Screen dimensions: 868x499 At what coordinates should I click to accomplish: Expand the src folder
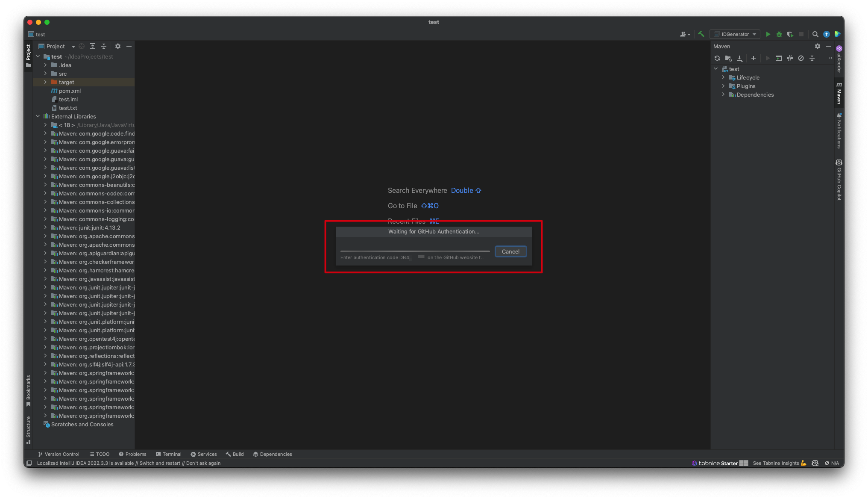(x=45, y=74)
